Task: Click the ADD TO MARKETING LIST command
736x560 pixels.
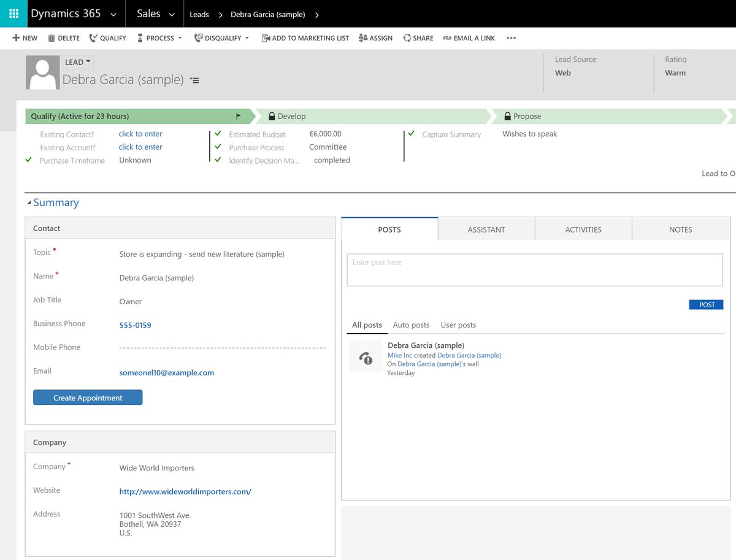Action: [305, 38]
